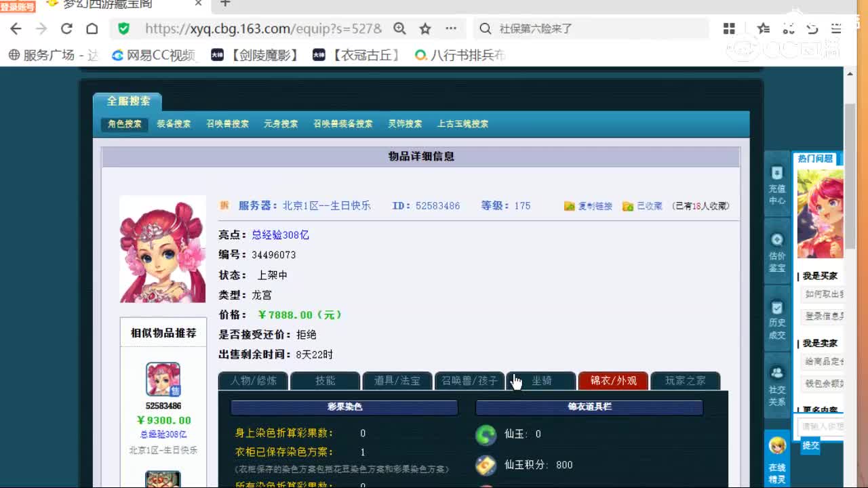Click the green 仙玉 currency icon
This screenshot has height=488, width=868.
pos(486,434)
